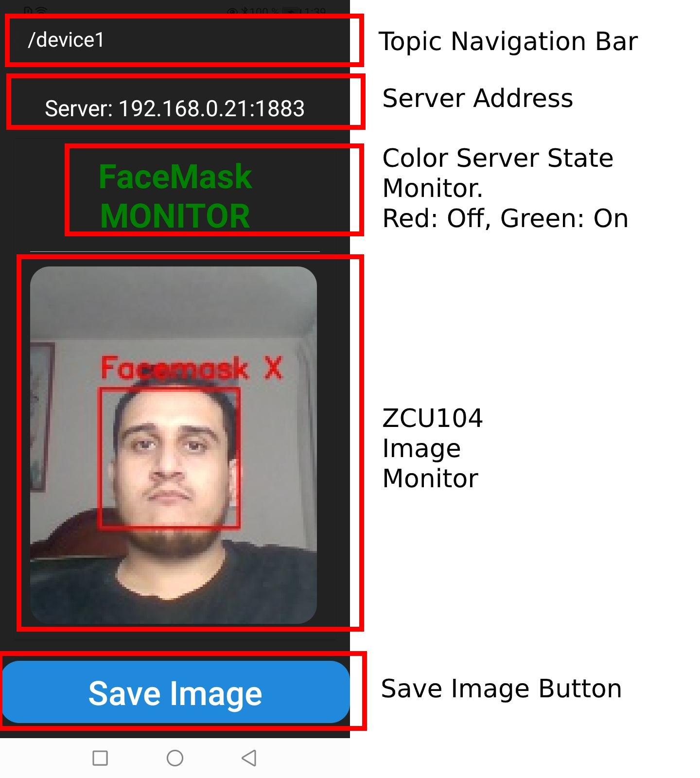Click the ZCU104 Image Monitor annotation
The width and height of the screenshot is (700, 778).
click(x=433, y=448)
